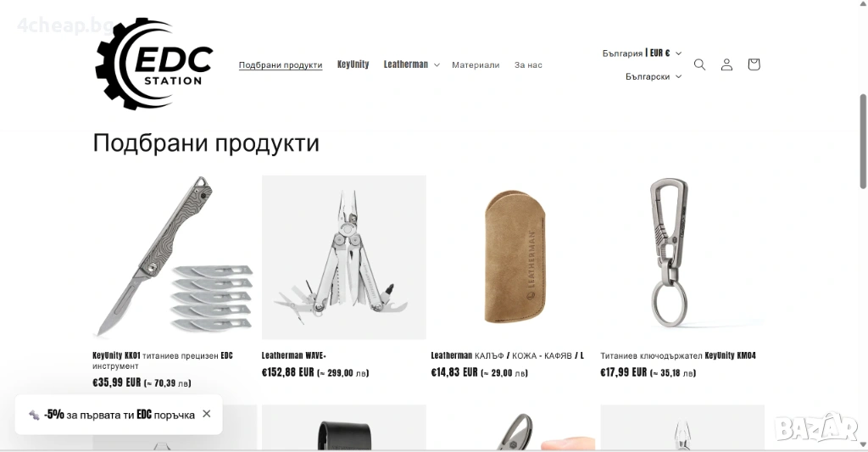Expand the България | EUR € country selector
Viewport: 868px width, 452px height.
(x=642, y=53)
